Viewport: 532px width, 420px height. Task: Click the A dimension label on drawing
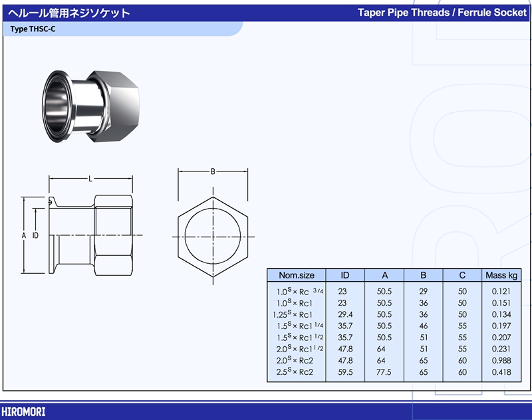(23, 235)
